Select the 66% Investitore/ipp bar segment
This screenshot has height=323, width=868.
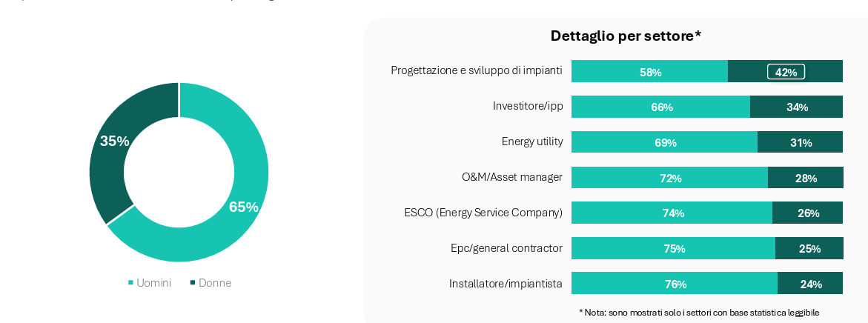660,107
